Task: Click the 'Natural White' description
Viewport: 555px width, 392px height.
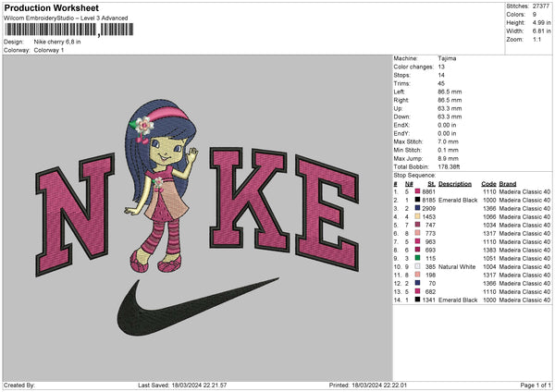Action: click(x=457, y=267)
